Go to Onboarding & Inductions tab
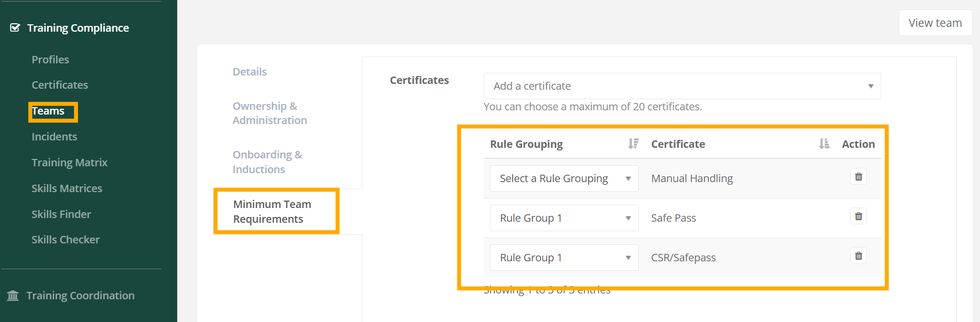The width and height of the screenshot is (980, 322). point(267,162)
